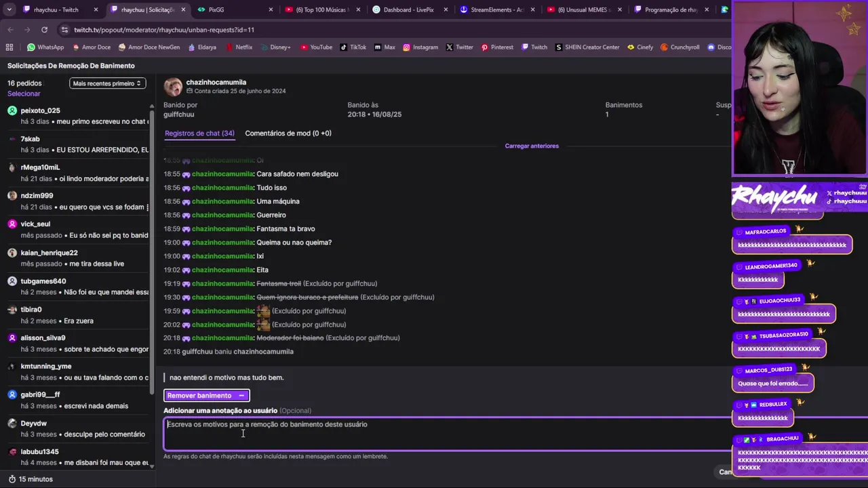
Task: Open tibira0 unban request
Action: click(78, 315)
